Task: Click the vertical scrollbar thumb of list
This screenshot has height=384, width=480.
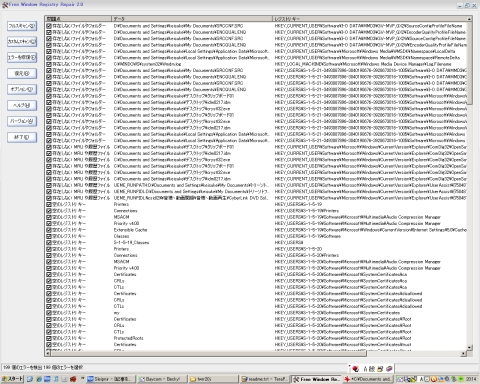Action: [x=470, y=63]
